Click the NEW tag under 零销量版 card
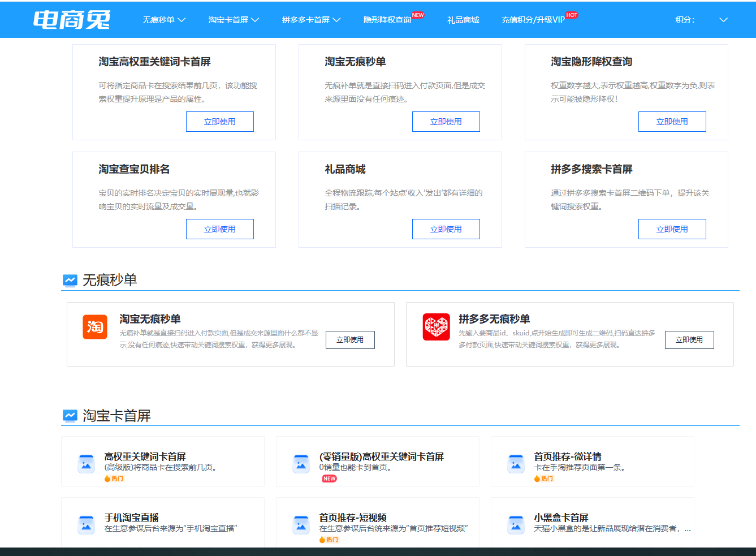The image size is (756, 556). [330, 479]
